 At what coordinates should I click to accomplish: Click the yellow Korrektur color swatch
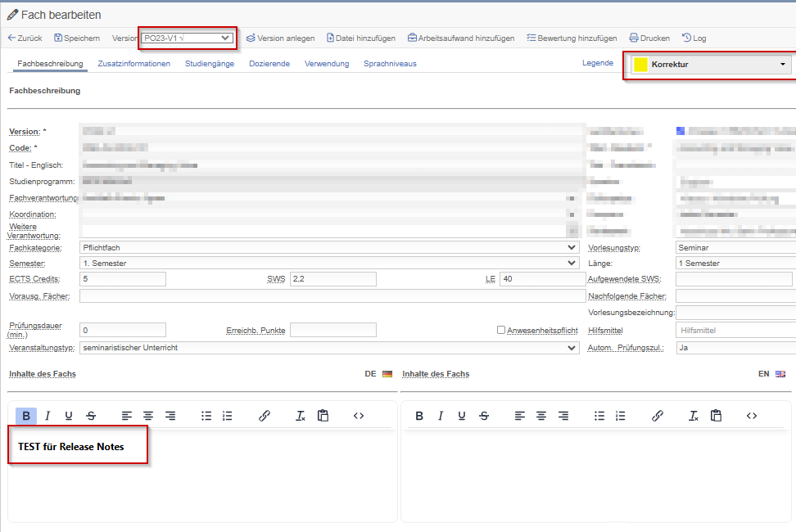tap(640, 65)
